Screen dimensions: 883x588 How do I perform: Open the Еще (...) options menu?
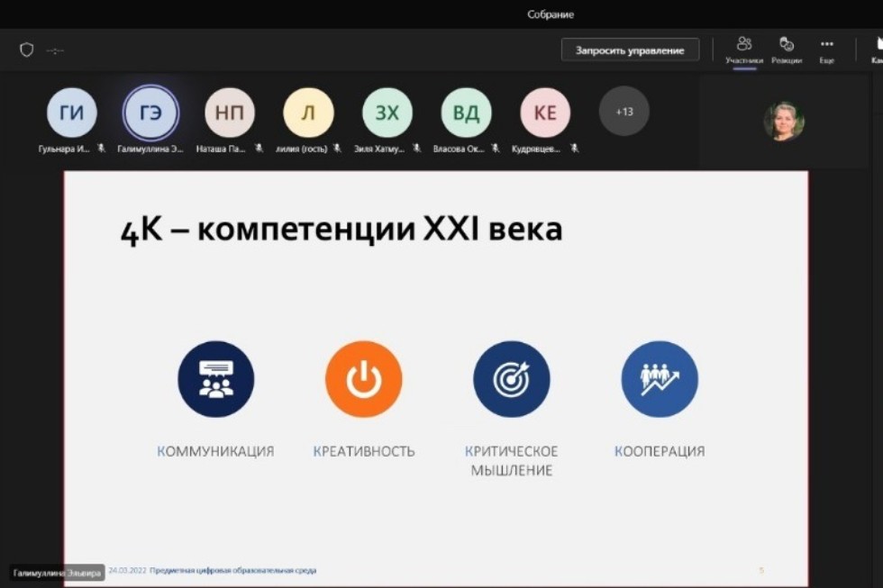click(x=828, y=42)
